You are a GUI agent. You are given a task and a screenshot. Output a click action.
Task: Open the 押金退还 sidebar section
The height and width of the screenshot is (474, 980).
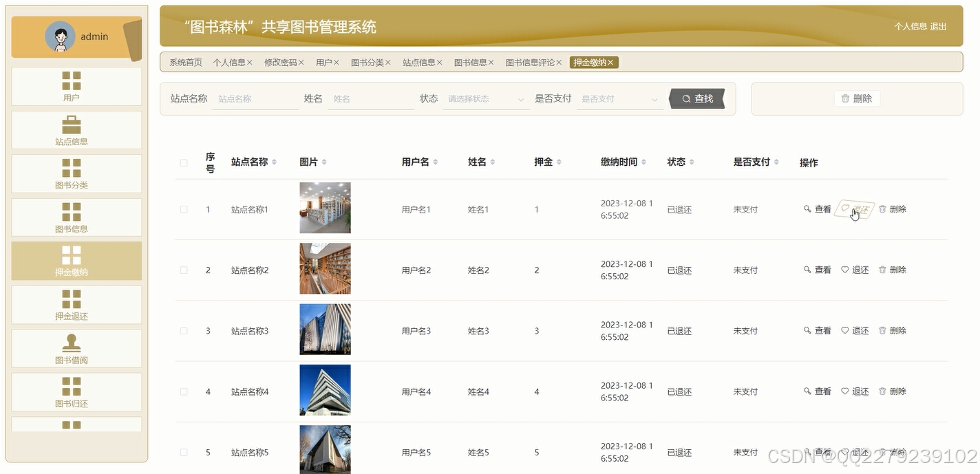pyautogui.click(x=76, y=305)
